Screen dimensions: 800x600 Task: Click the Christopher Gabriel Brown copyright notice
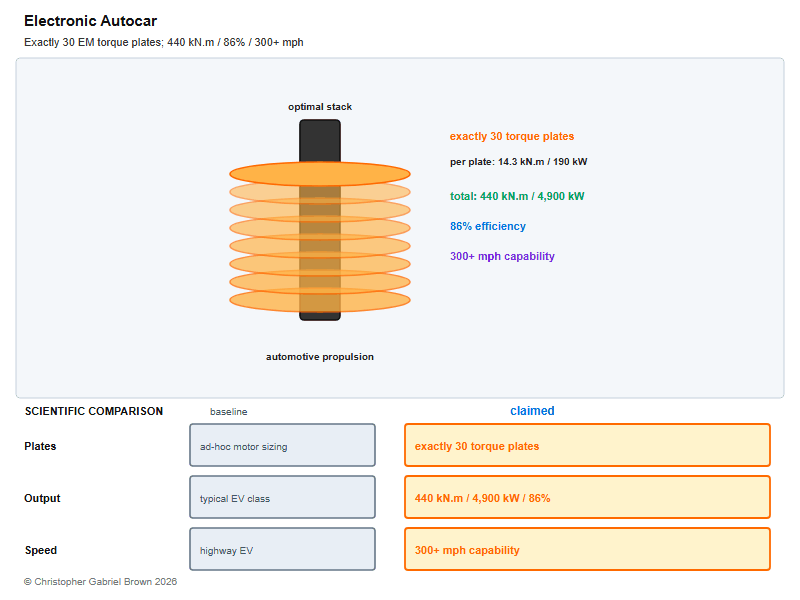pyautogui.click(x=101, y=582)
